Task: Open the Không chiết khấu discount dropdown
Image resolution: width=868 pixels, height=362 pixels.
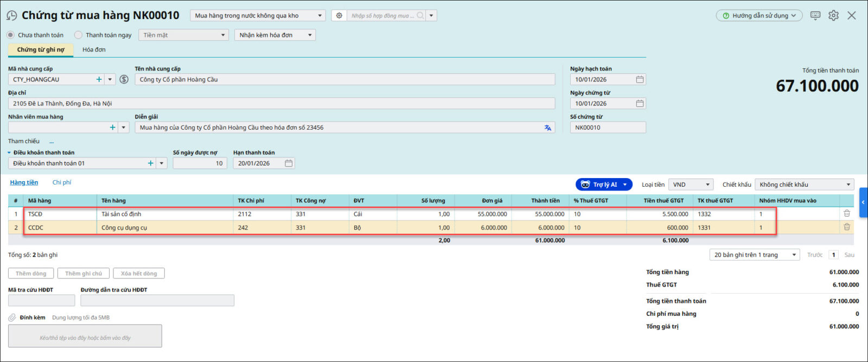Action: [805, 185]
